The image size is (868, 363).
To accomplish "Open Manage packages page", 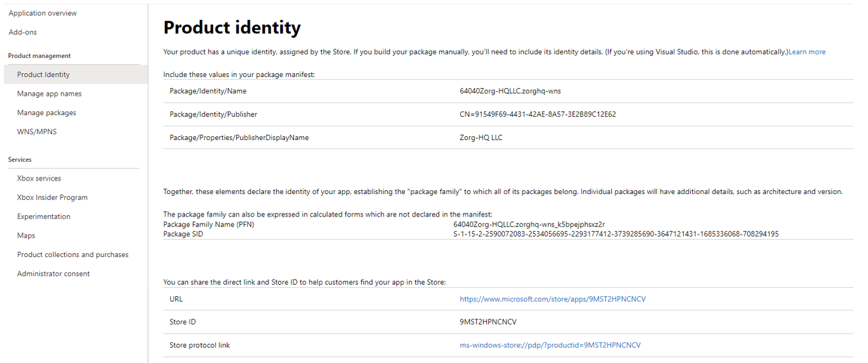I will point(46,112).
